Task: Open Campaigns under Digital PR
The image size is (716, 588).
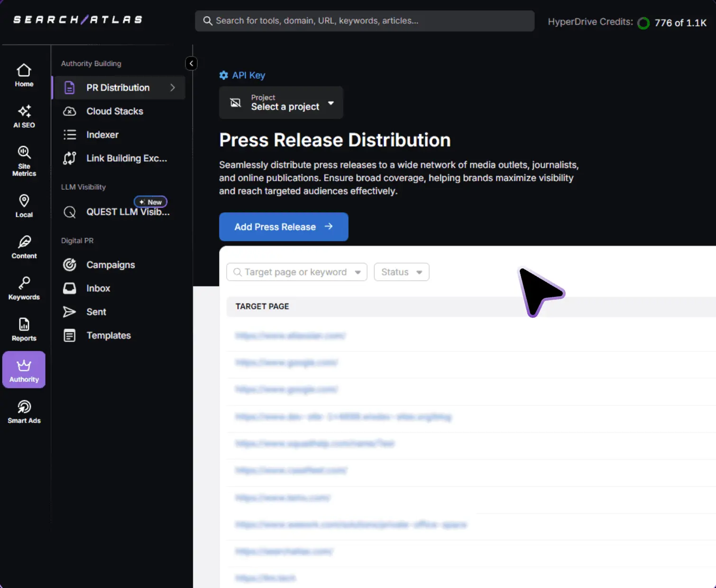Action: 110,265
